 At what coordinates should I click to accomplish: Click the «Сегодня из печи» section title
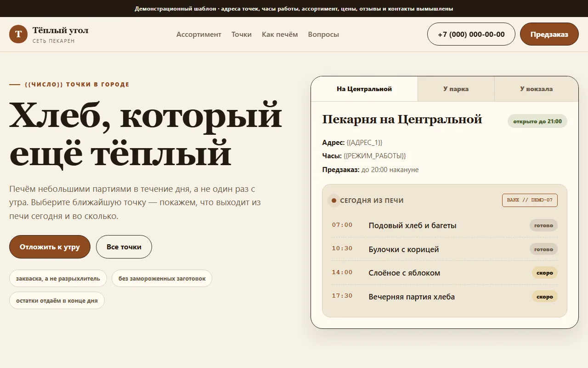[372, 201]
